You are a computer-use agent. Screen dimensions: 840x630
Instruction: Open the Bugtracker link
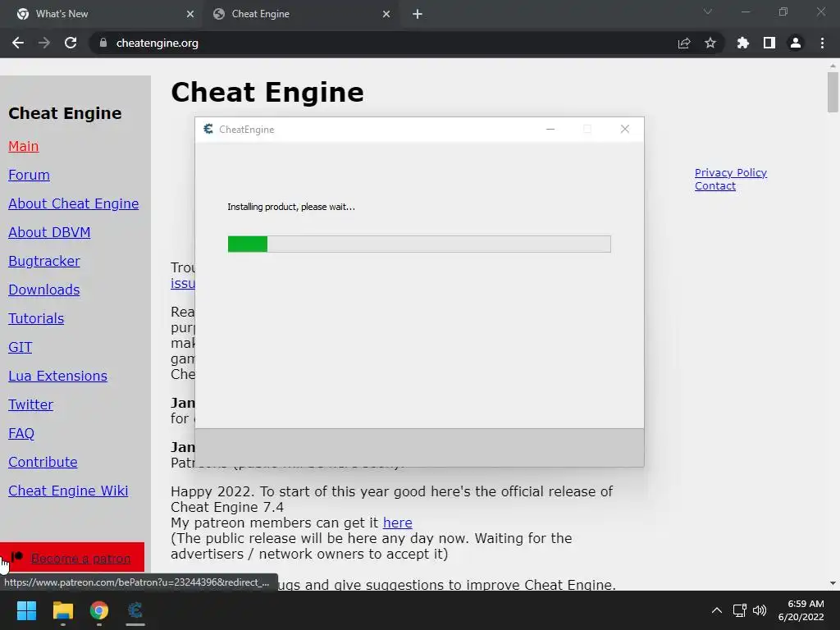pyautogui.click(x=44, y=262)
